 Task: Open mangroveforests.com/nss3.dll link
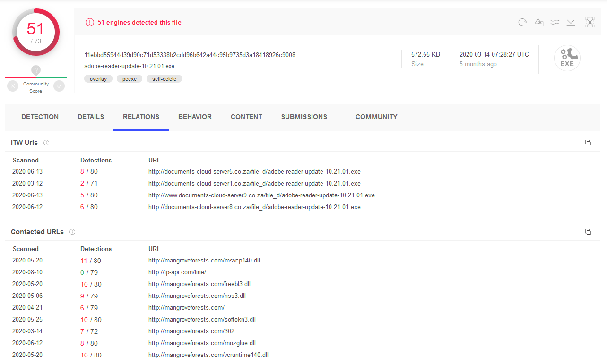tap(197, 296)
